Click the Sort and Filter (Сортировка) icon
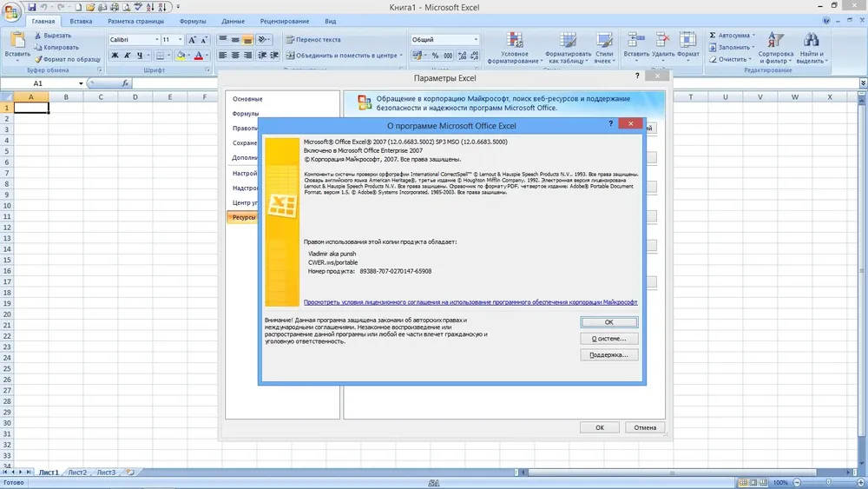The image size is (868, 489). coord(775,40)
